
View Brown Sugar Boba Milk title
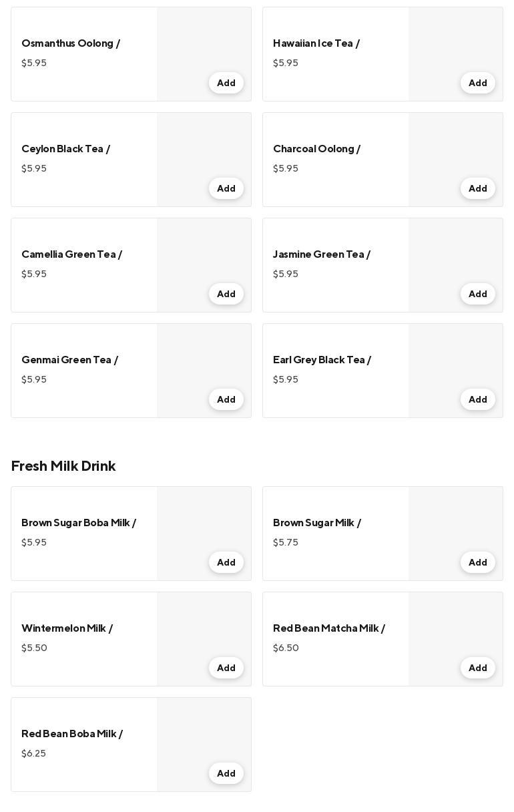pyautogui.click(x=79, y=523)
